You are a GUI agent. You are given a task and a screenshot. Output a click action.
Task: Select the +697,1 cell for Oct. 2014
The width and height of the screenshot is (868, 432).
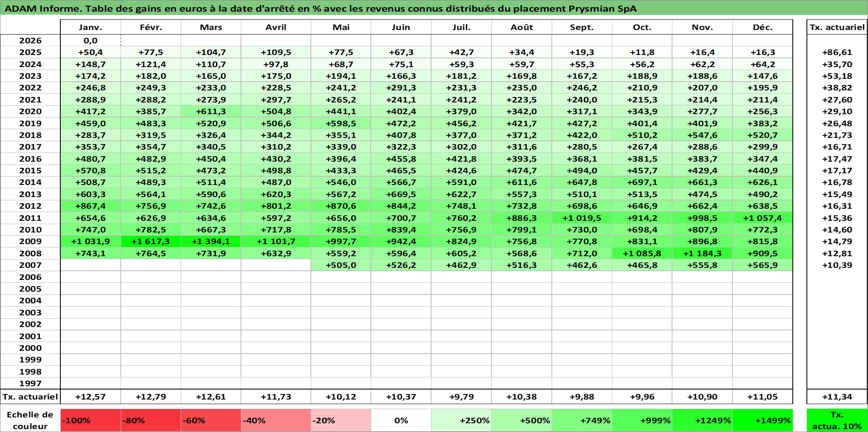pyautogui.click(x=642, y=182)
